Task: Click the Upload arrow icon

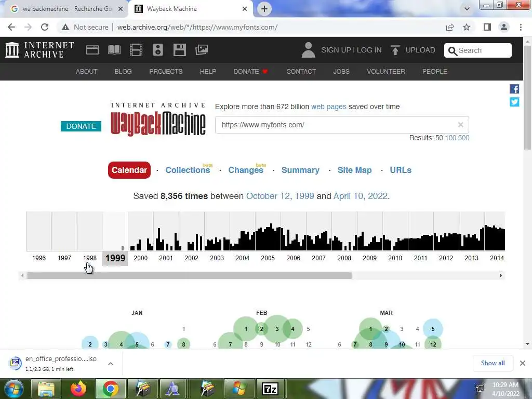Action: tap(395, 50)
